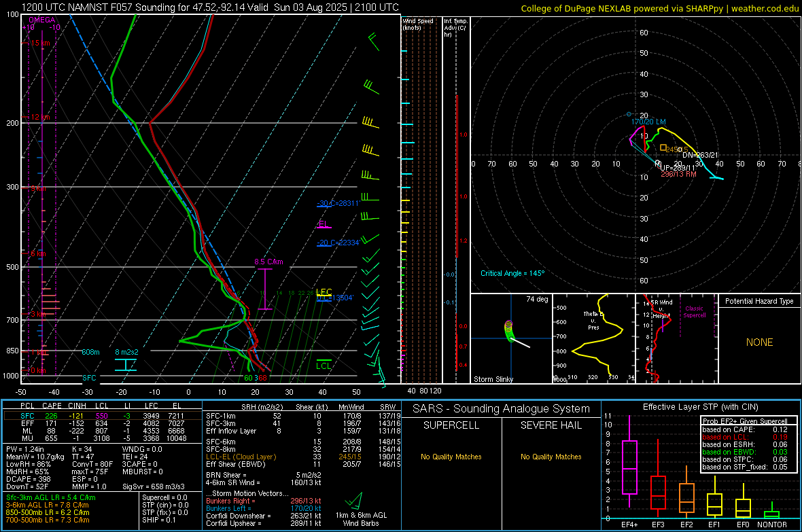Click the K = 34 index value

82,449
